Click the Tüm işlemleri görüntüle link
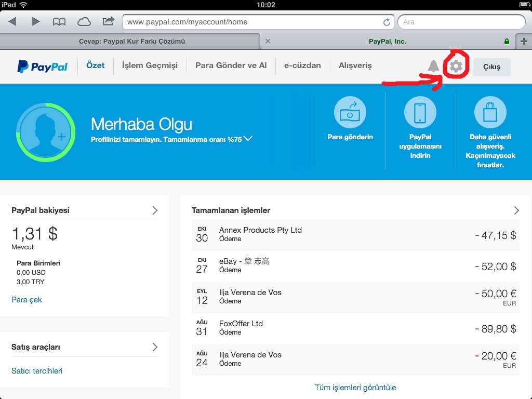Image resolution: width=532 pixels, height=399 pixels. 355,388
